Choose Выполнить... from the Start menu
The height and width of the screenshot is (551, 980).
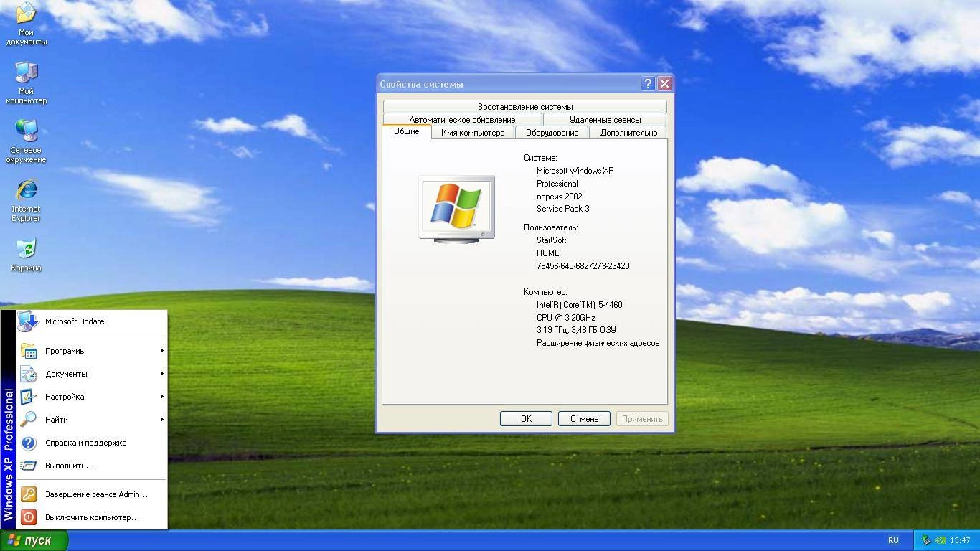[92, 466]
